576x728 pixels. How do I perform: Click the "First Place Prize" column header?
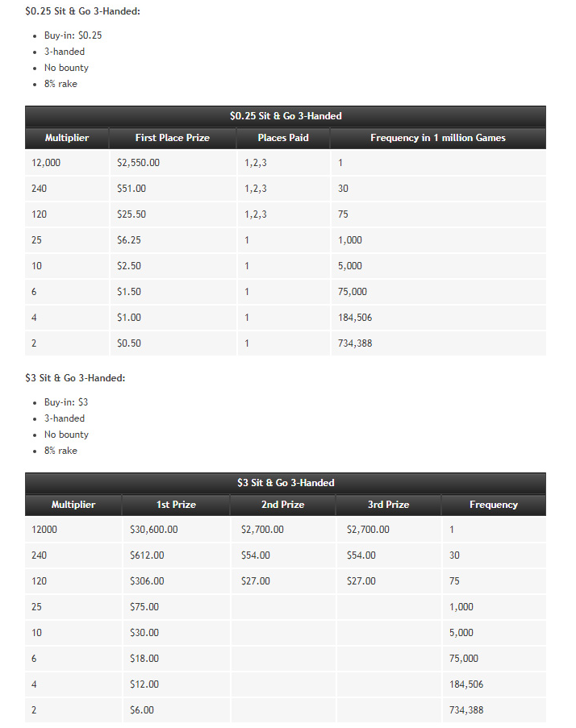(x=172, y=138)
